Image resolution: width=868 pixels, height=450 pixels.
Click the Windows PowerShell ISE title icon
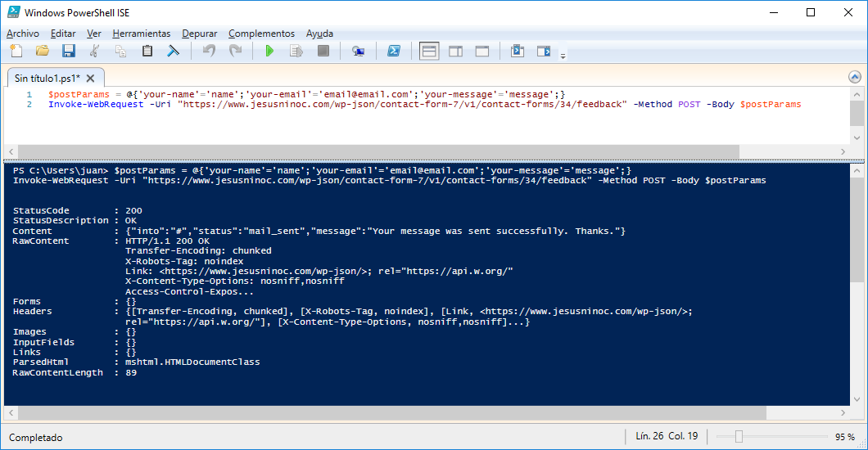[x=14, y=12]
